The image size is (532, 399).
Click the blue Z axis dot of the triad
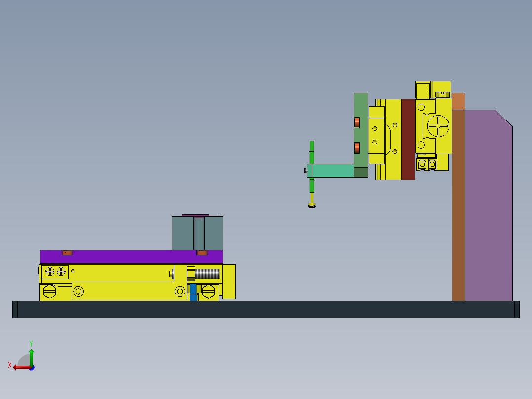(x=32, y=368)
